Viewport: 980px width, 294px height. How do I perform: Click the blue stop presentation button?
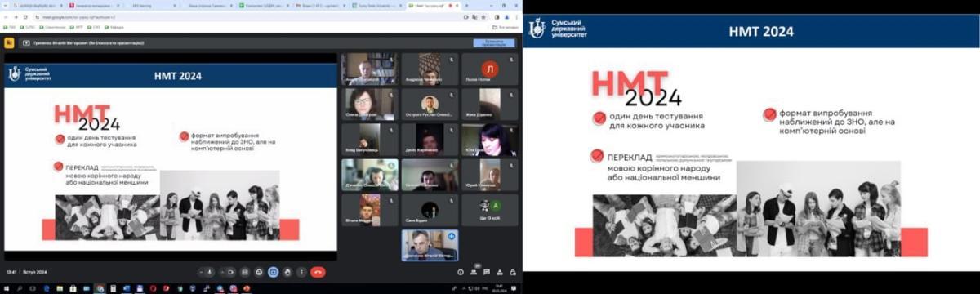(493, 44)
